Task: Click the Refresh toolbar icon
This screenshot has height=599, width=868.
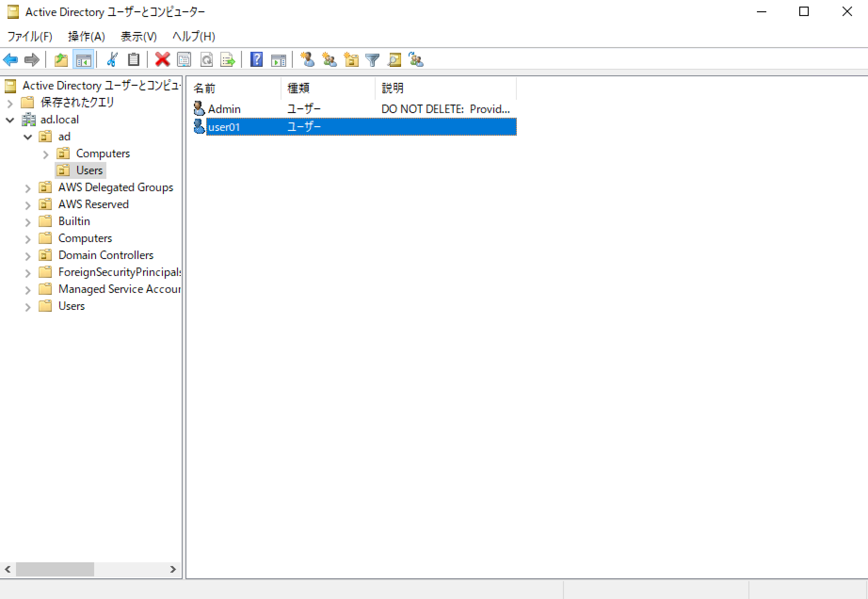Action: pos(206,60)
